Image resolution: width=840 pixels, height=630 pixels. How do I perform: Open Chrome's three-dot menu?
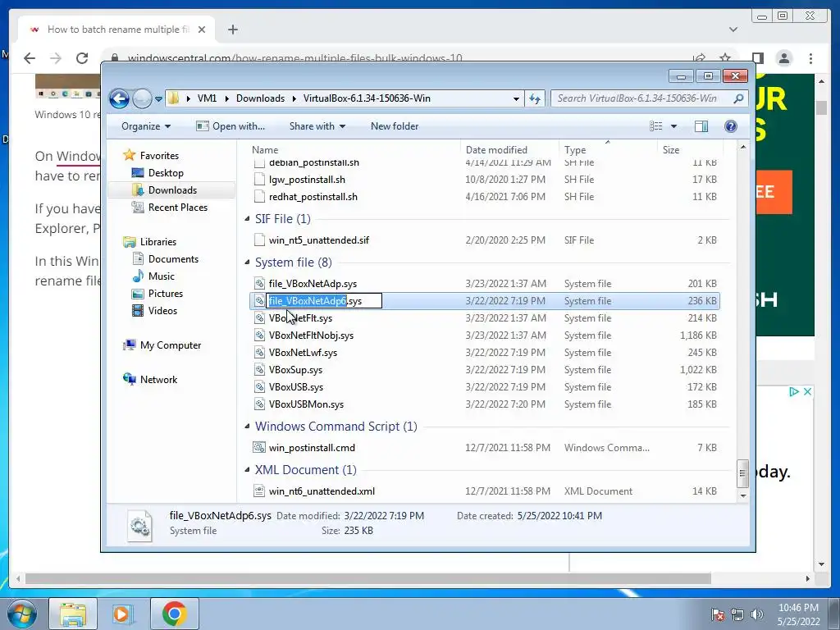[x=810, y=58]
